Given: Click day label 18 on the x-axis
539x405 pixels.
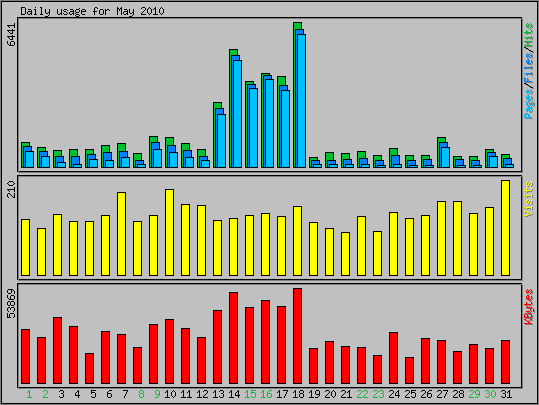Looking at the screenshot, I should point(298,394).
